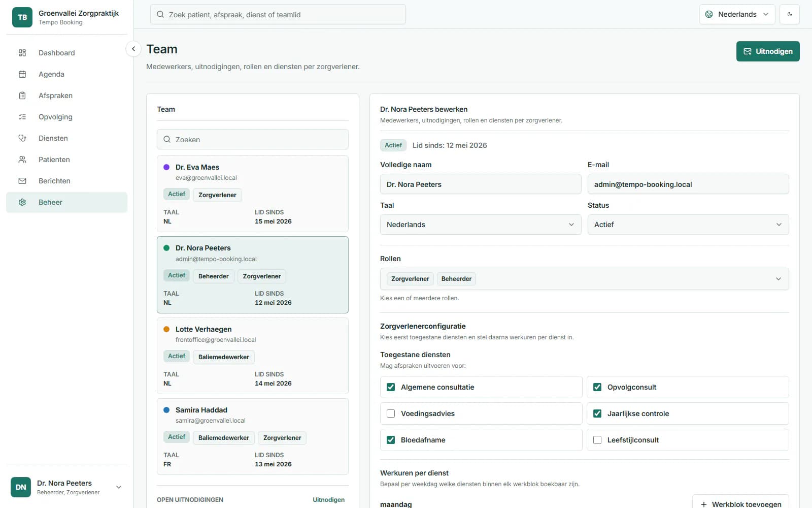Open Dashboard in the sidebar
Screen dimensions: 812x508
[x=66, y=53]
